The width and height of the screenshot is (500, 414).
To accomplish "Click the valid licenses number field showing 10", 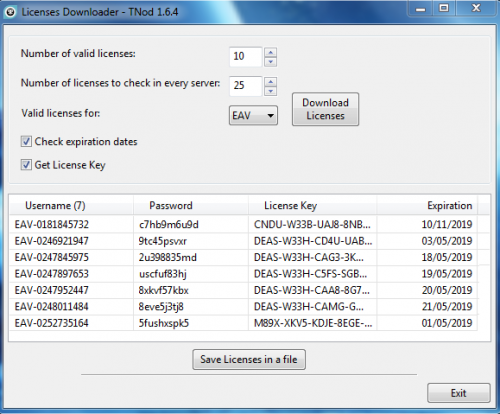I will click(x=246, y=57).
